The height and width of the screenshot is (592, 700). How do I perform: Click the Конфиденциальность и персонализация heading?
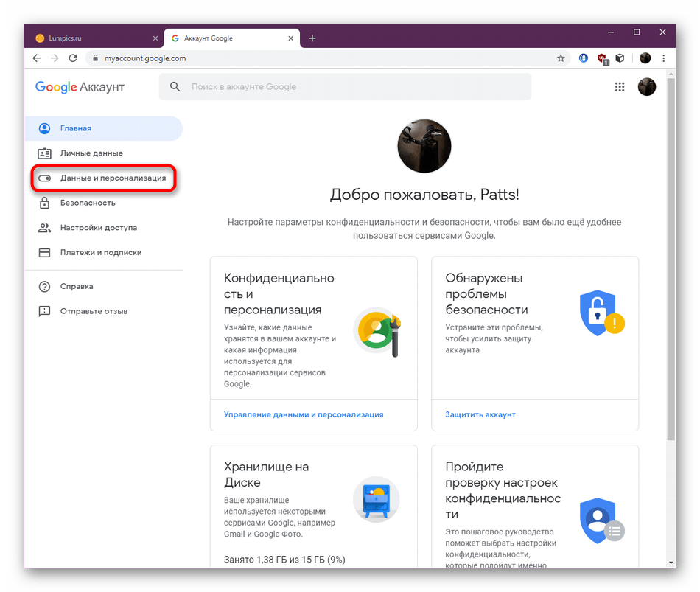[279, 294]
